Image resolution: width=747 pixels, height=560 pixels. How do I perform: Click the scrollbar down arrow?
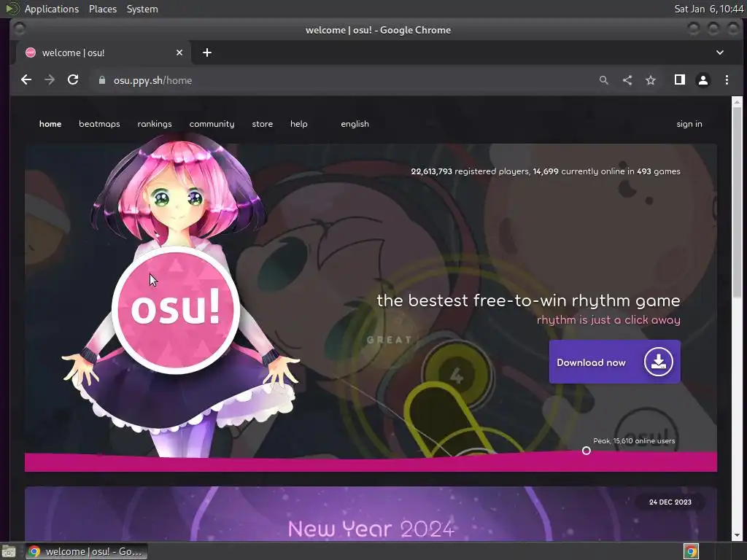(737, 536)
